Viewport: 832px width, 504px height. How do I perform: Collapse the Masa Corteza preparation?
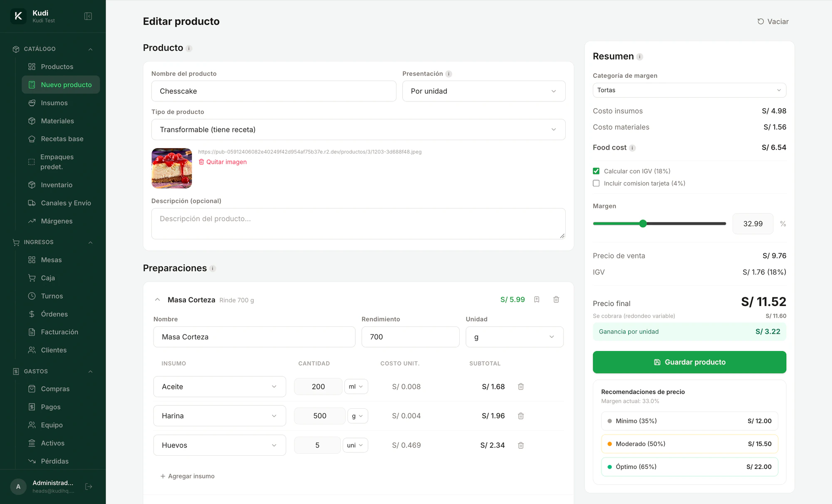point(157,299)
